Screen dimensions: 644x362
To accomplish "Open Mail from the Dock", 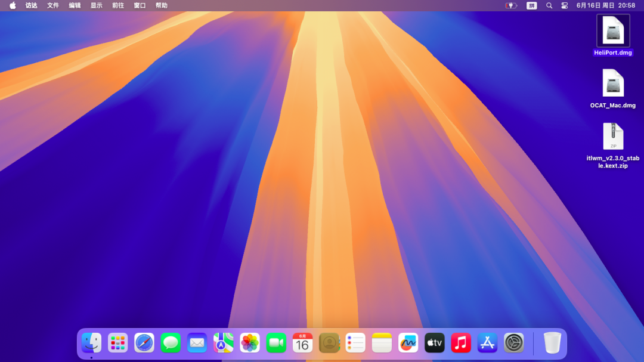I will tap(197, 343).
